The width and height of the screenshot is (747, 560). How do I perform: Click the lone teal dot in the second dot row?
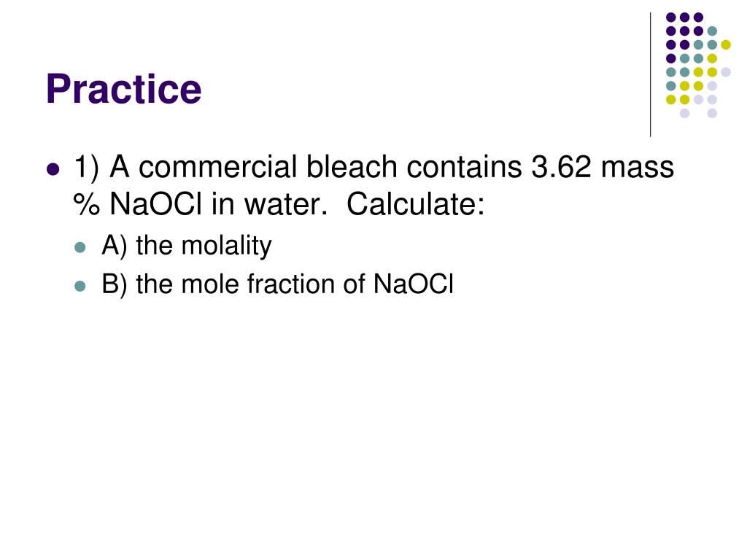pos(712,31)
